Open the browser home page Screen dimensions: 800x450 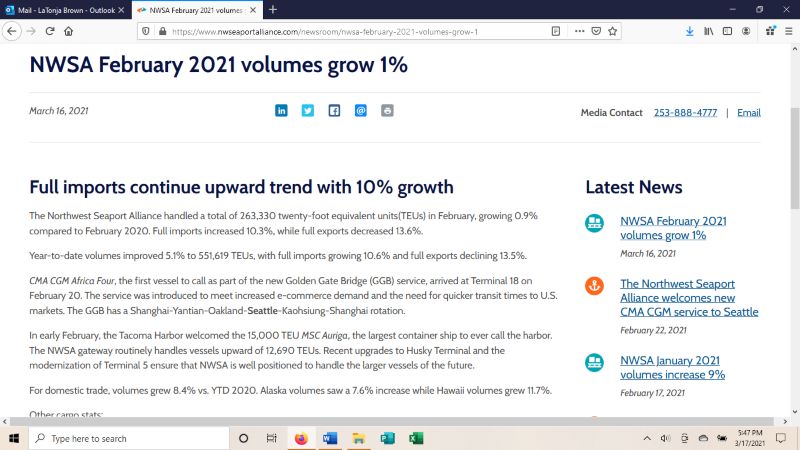[x=68, y=31]
